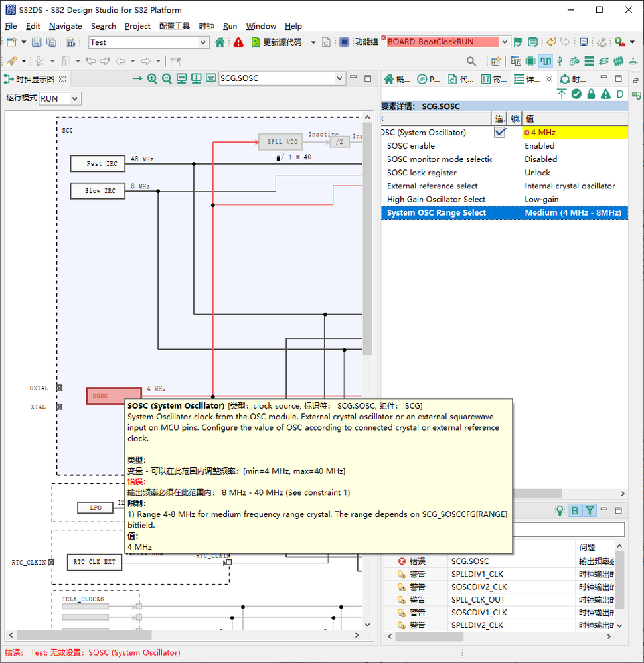The width and height of the screenshot is (644, 663).
Task: Select the Slow IRC block in diagram
Action: pyautogui.click(x=98, y=191)
